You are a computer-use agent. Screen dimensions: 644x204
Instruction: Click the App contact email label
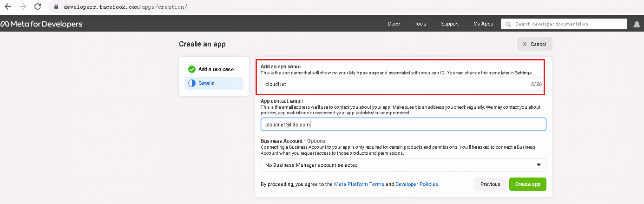(x=282, y=101)
